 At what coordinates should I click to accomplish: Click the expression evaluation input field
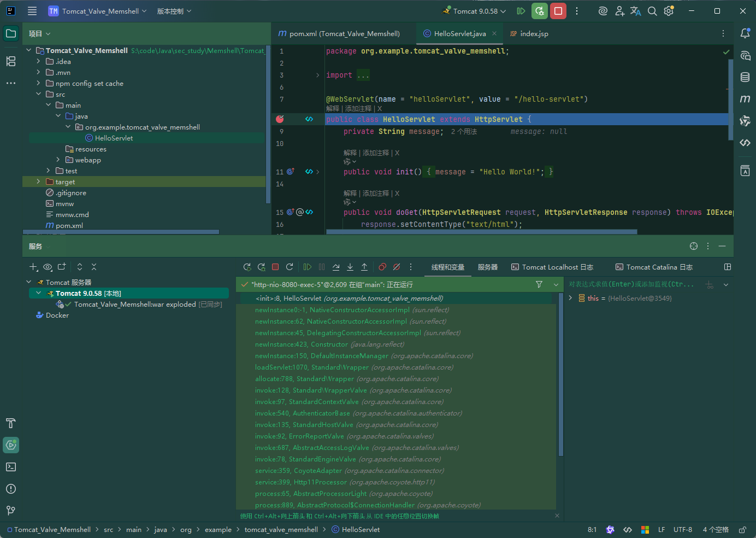(633, 284)
